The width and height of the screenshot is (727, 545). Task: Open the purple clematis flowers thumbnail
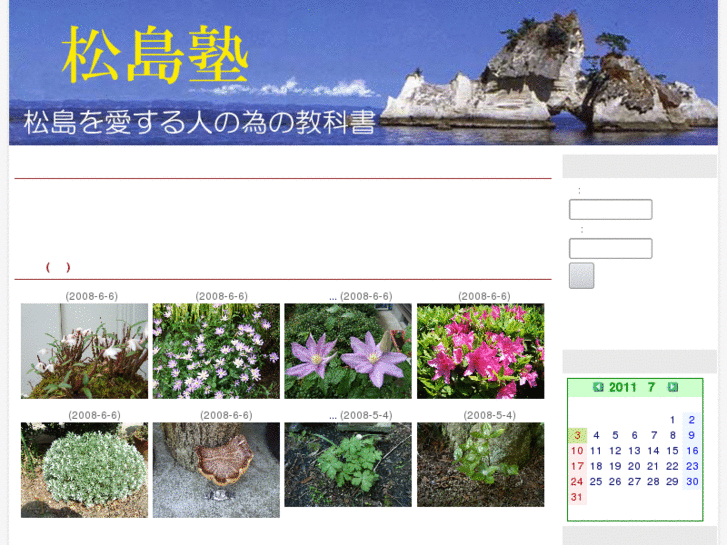pos(348,351)
